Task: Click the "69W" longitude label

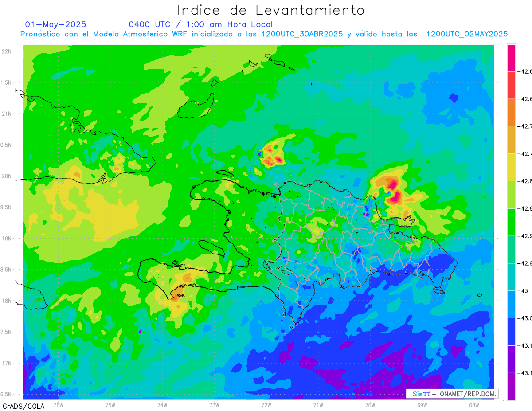Action: 422,405
